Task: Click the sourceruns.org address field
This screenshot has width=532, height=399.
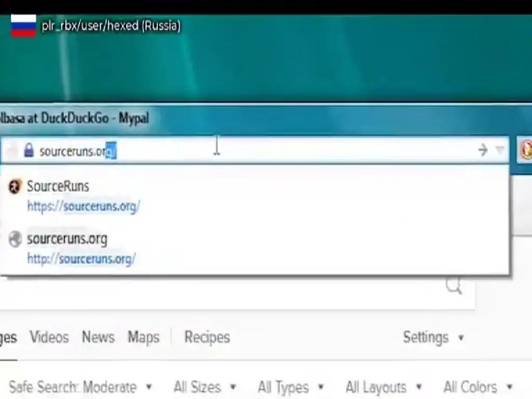Action: point(255,150)
